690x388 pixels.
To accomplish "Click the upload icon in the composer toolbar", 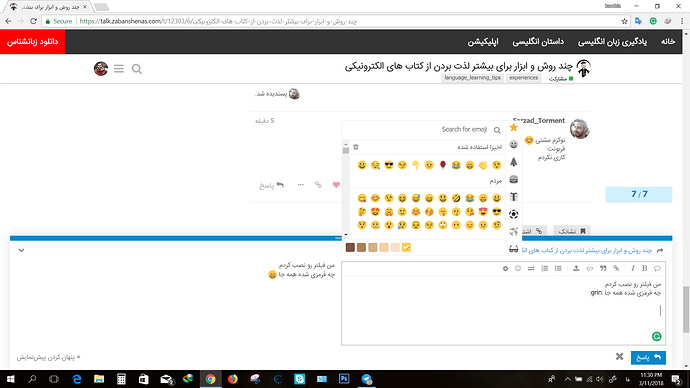I will click(x=576, y=268).
